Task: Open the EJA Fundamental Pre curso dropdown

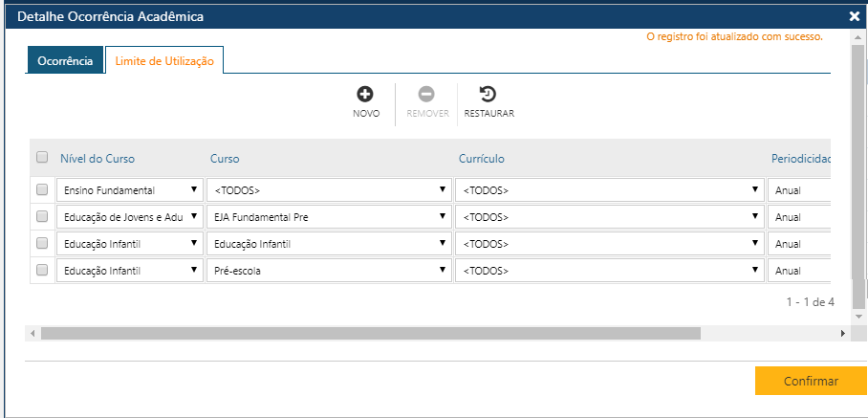Action: (x=330, y=217)
